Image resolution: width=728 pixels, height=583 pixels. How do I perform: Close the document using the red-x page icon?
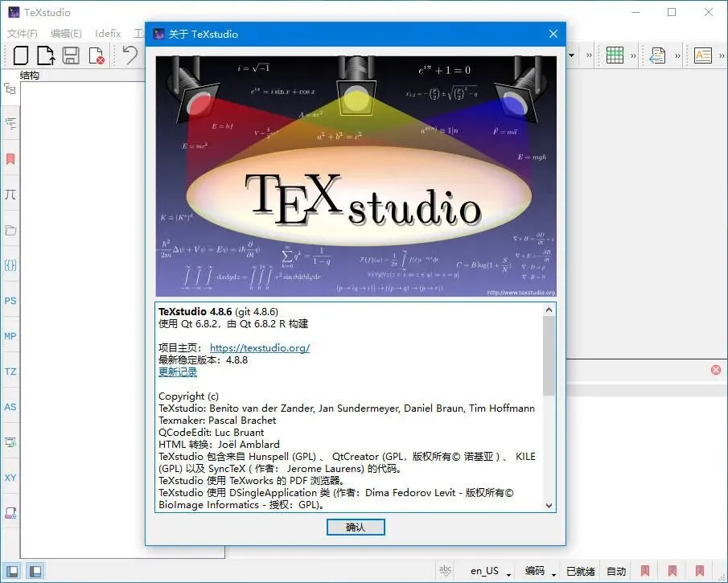(97, 55)
